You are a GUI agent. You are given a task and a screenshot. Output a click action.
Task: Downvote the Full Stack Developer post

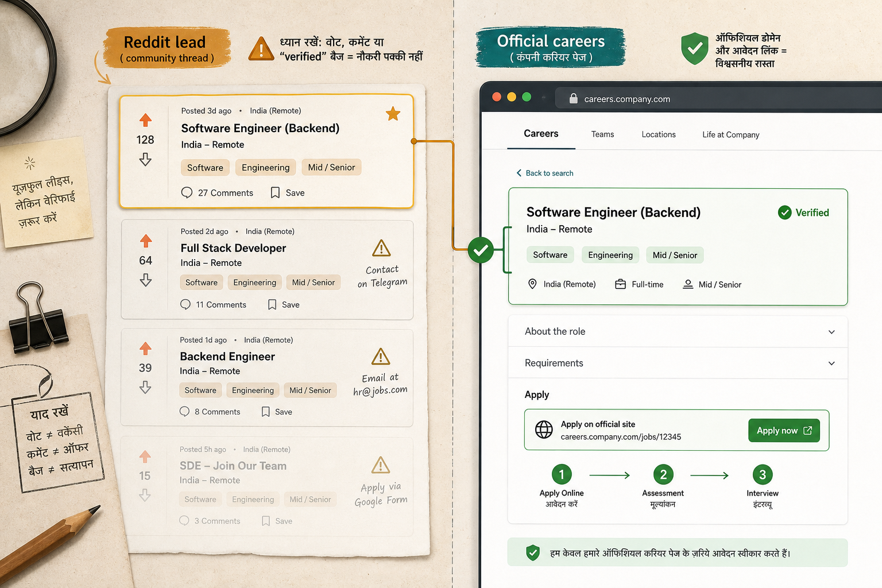[x=146, y=280]
